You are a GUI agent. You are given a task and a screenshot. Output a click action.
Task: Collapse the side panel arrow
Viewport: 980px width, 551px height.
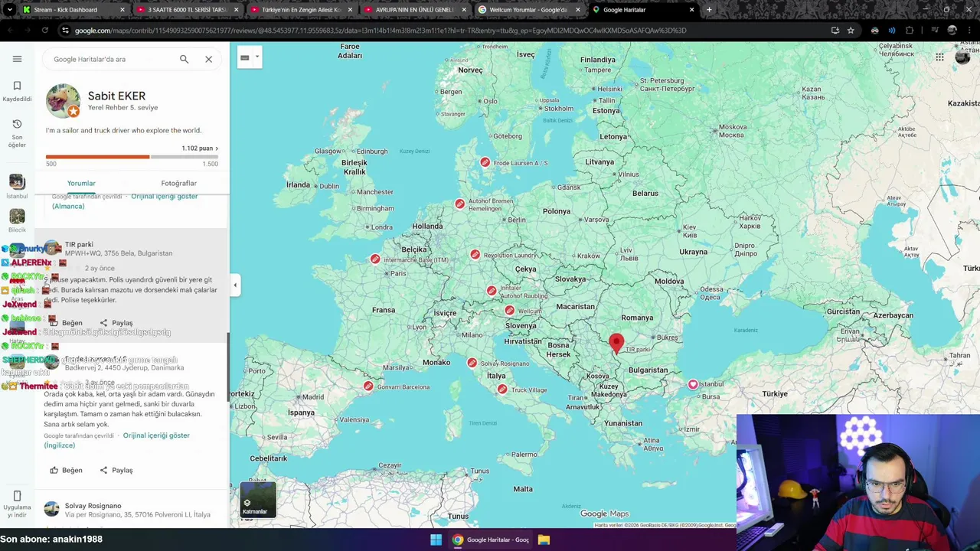tap(235, 285)
